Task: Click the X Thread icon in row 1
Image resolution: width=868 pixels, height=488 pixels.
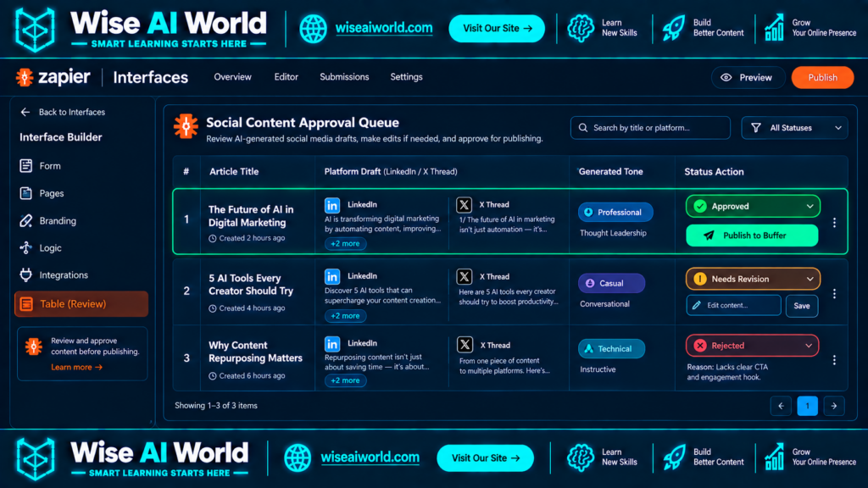Action: pyautogui.click(x=464, y=205)
